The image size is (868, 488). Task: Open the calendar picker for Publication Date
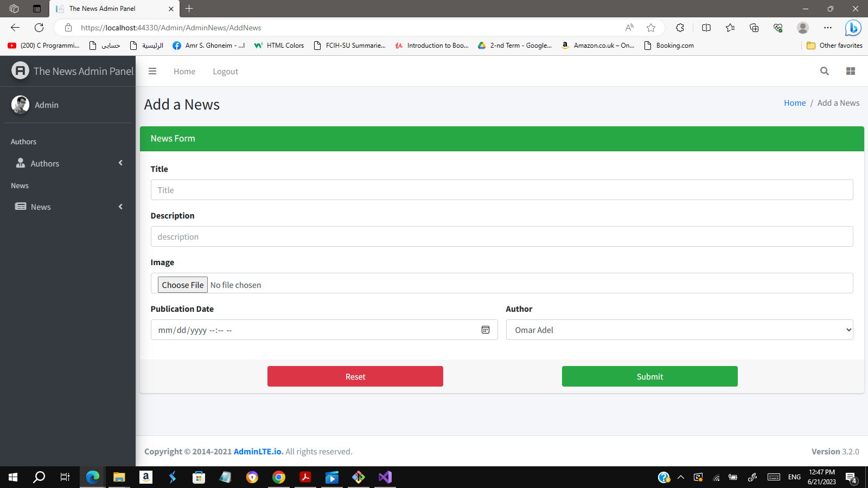pyautogui.click(x=485, y=329)
